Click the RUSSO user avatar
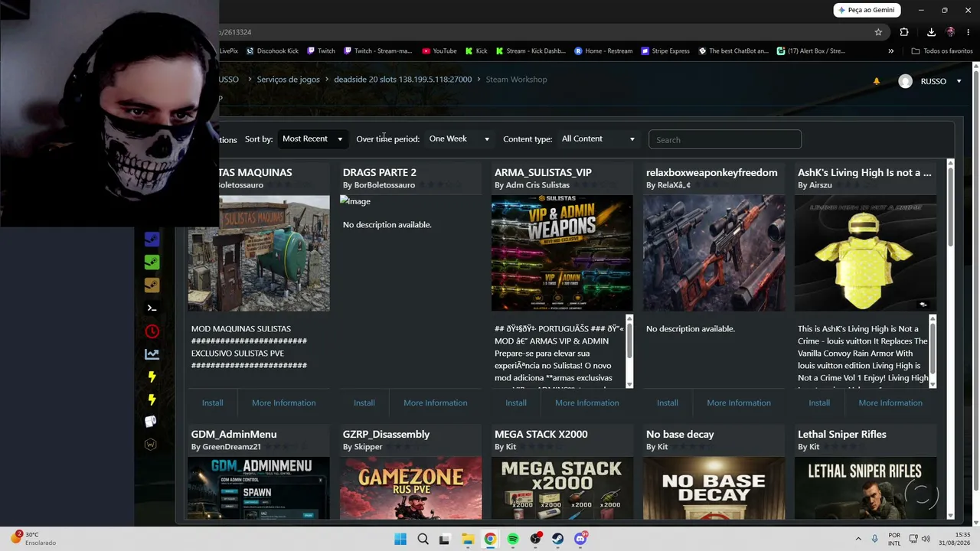Image resolution: width=980 pixels, height=551 pixels. tap(905, 81)
